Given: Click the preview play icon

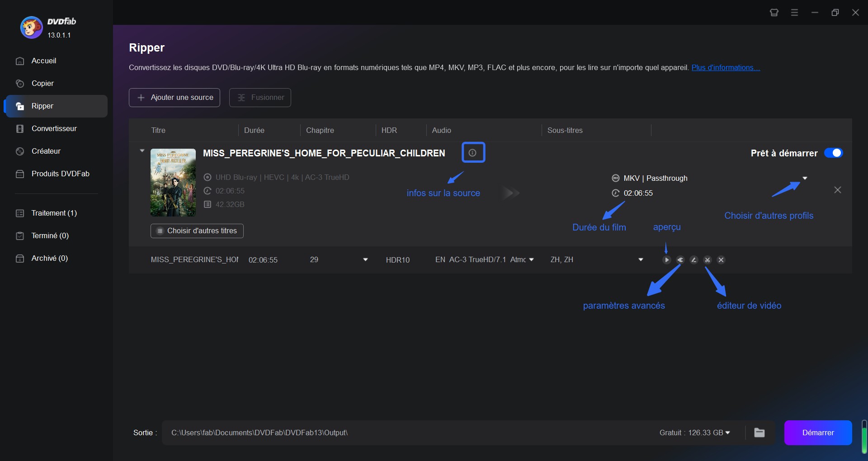Looking at the screenshot, I should tap(666, 260).
